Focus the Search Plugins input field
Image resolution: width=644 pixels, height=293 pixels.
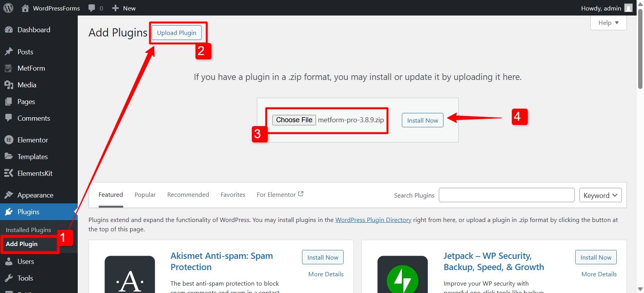pyautogui.click(x=506, y=195)
